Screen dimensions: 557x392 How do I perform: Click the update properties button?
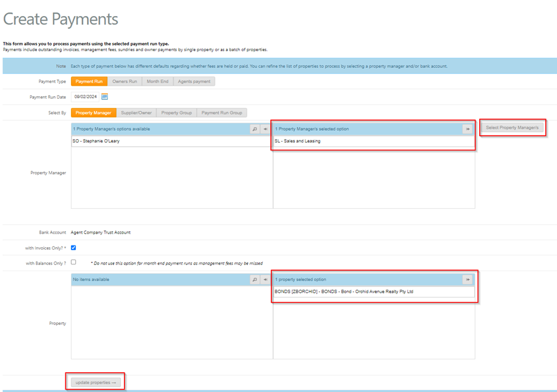pos(96,382)
